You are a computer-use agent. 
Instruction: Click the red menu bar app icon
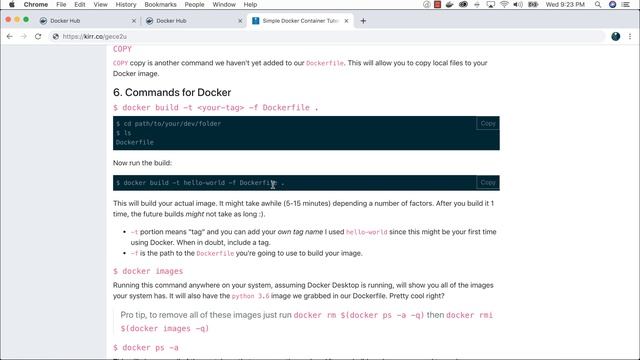coord(437,4)
